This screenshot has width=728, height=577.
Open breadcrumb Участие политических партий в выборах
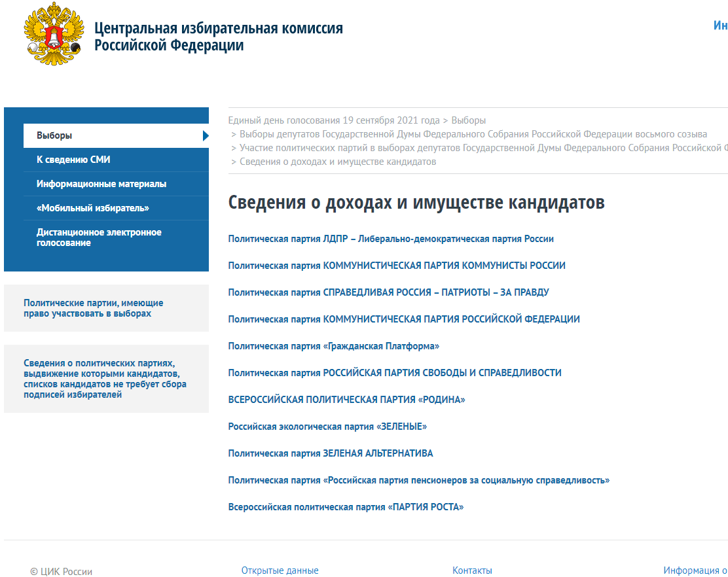coord(483,148)
